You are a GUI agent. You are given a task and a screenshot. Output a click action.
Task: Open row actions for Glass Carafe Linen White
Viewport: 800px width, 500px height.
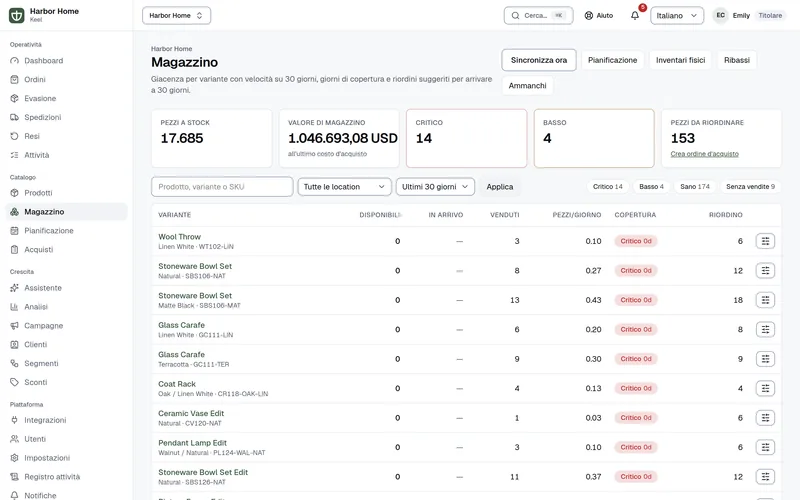(x=765, y=330)
